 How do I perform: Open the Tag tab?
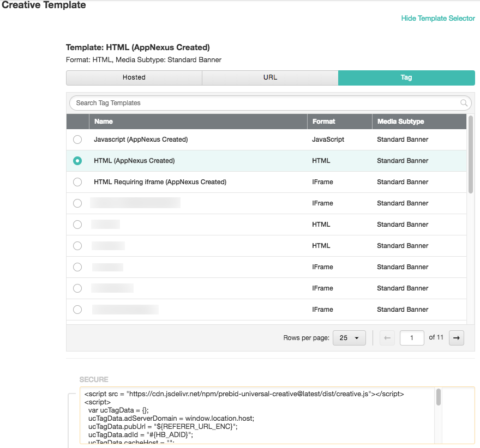[406, 77]
